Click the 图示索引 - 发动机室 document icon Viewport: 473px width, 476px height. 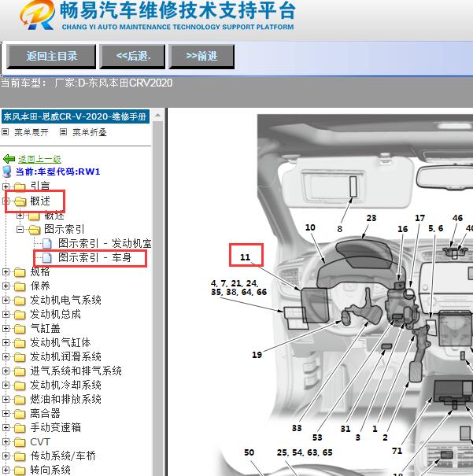[46, 243]
